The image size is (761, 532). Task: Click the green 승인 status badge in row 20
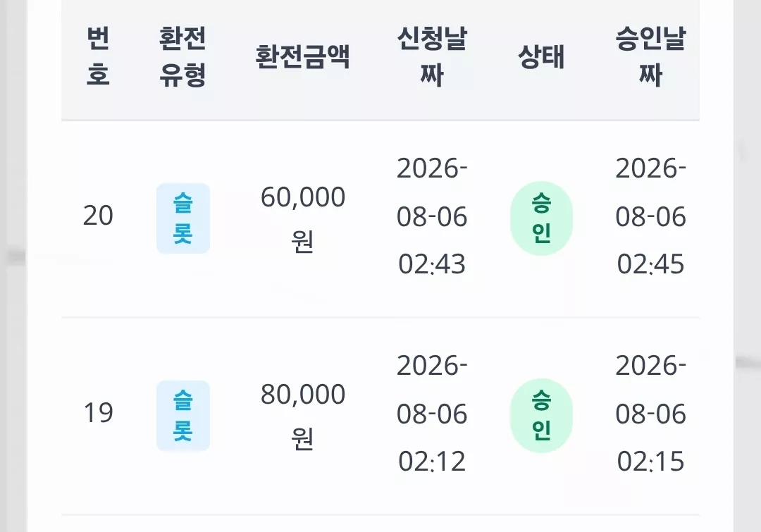(541, 218)
